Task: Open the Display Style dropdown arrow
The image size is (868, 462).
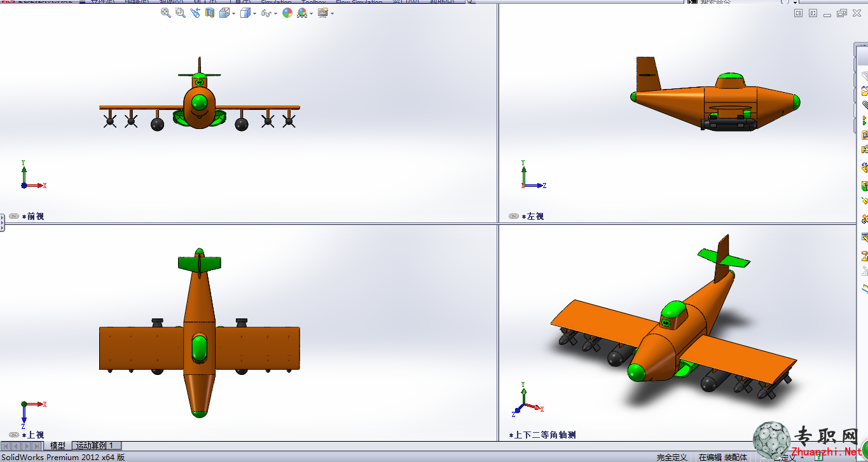Action: 255,13
